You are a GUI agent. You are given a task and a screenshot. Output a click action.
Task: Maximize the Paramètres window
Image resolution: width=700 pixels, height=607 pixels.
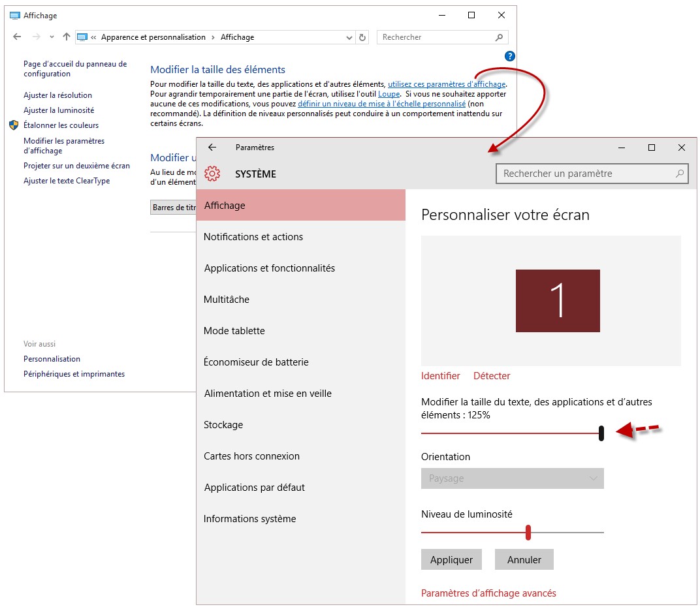[x=651, y=148]
